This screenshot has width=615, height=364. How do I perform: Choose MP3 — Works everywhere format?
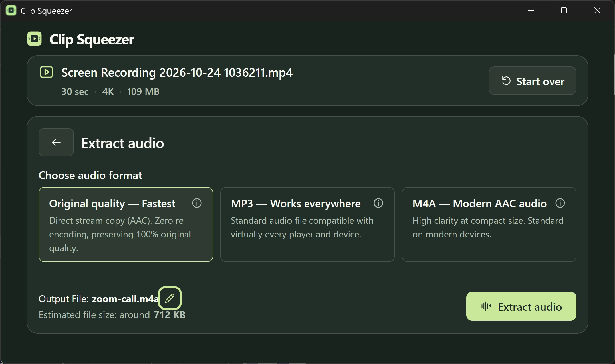(307, 224)
